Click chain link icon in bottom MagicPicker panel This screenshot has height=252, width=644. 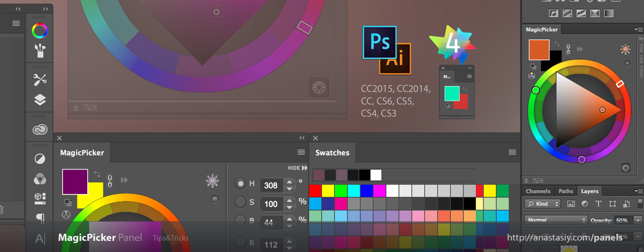point(110,181)
